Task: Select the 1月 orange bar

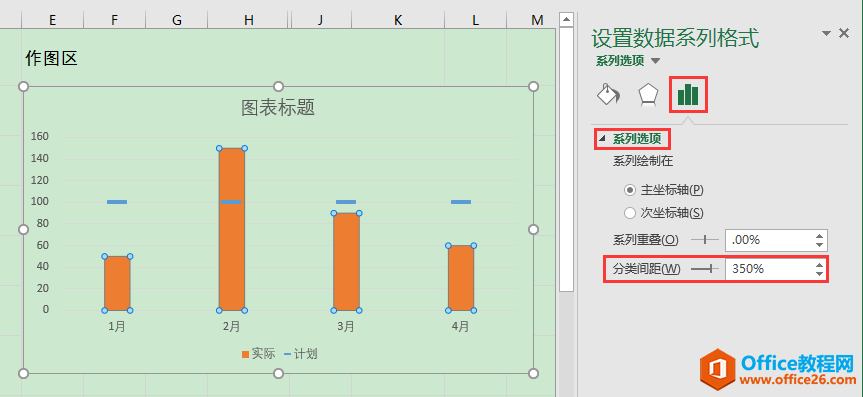Action: (117, 283)
